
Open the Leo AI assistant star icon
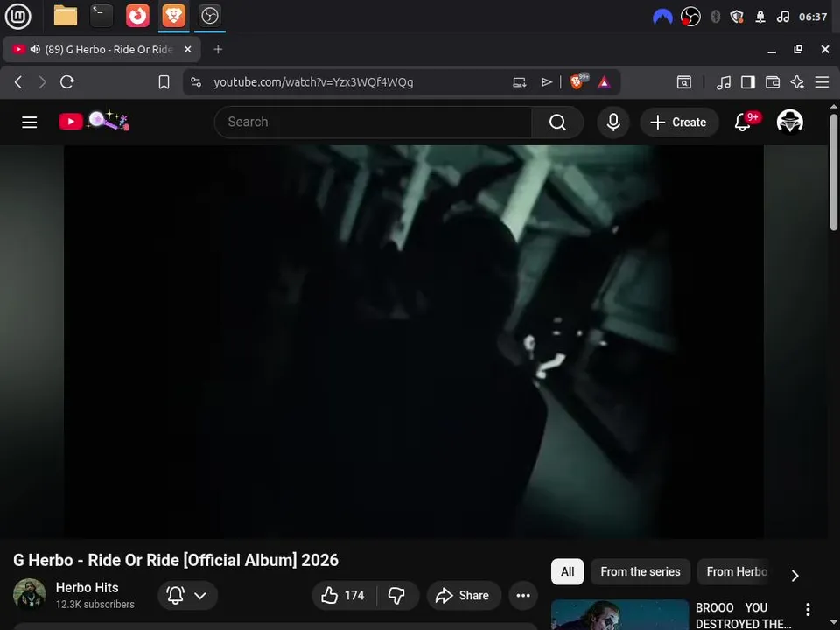pyautogui.click(x=797, y=82)
